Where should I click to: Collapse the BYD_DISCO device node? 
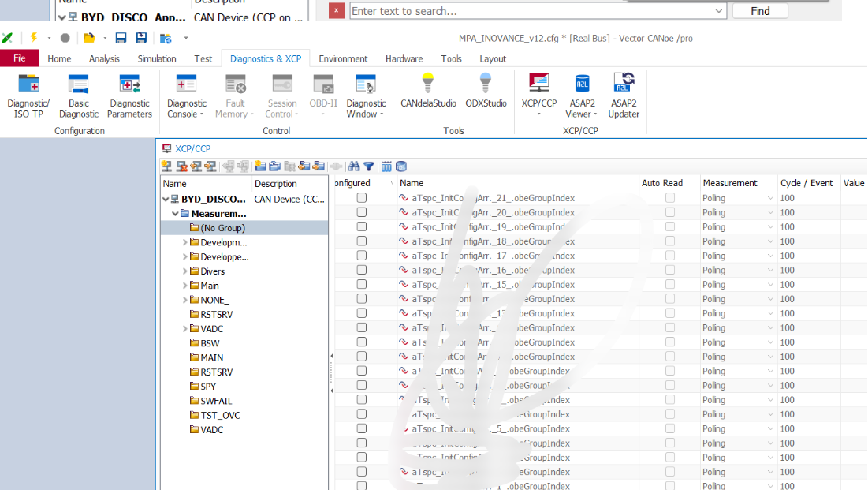[x=166, y=199]
